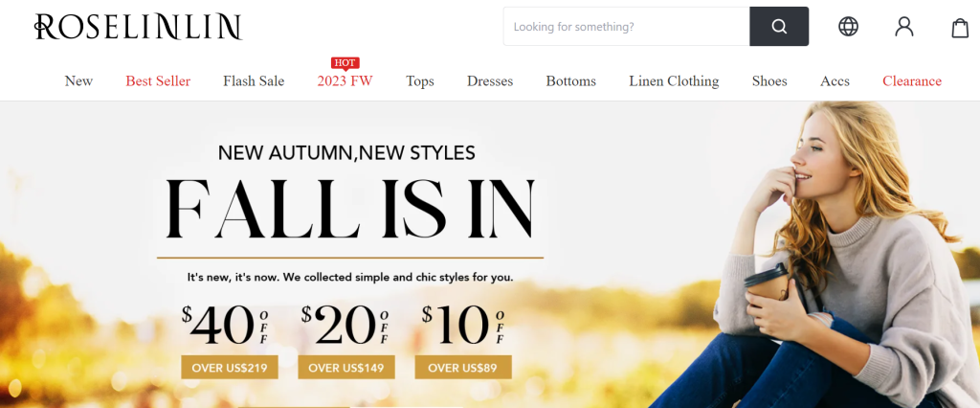The width and height of the screenshot is (980, 408).
Task: Go to Best Seller category
Action: tap(158, 80)
